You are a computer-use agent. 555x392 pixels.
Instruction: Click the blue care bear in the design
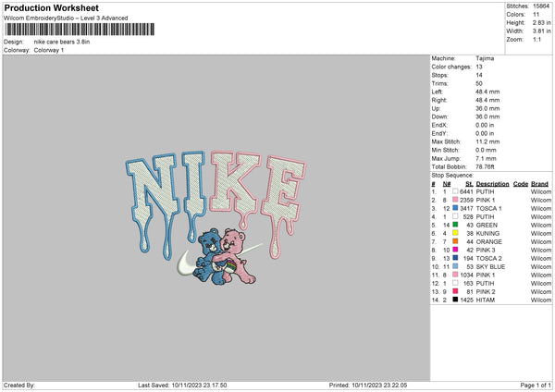(x=210, y=256)
